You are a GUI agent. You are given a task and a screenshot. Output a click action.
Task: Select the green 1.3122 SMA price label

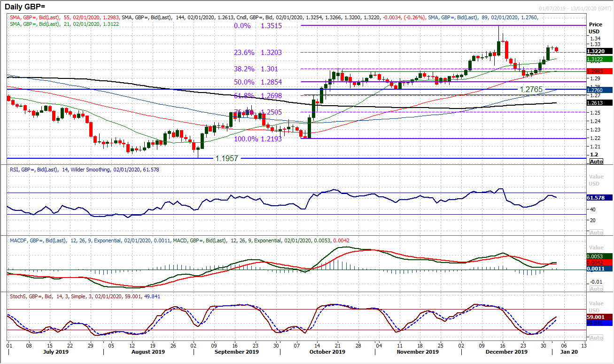[x=599, y=59]
